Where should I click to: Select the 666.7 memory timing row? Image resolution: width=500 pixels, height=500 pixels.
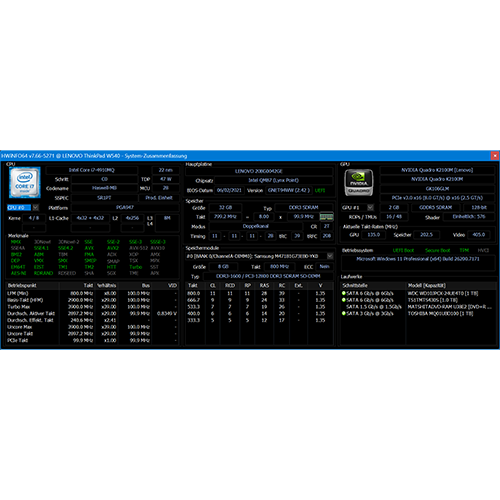pos(259,300)
